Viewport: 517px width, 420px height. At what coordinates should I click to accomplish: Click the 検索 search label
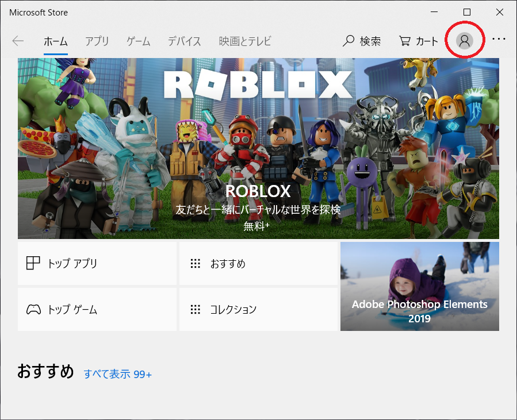pos(370,41)
